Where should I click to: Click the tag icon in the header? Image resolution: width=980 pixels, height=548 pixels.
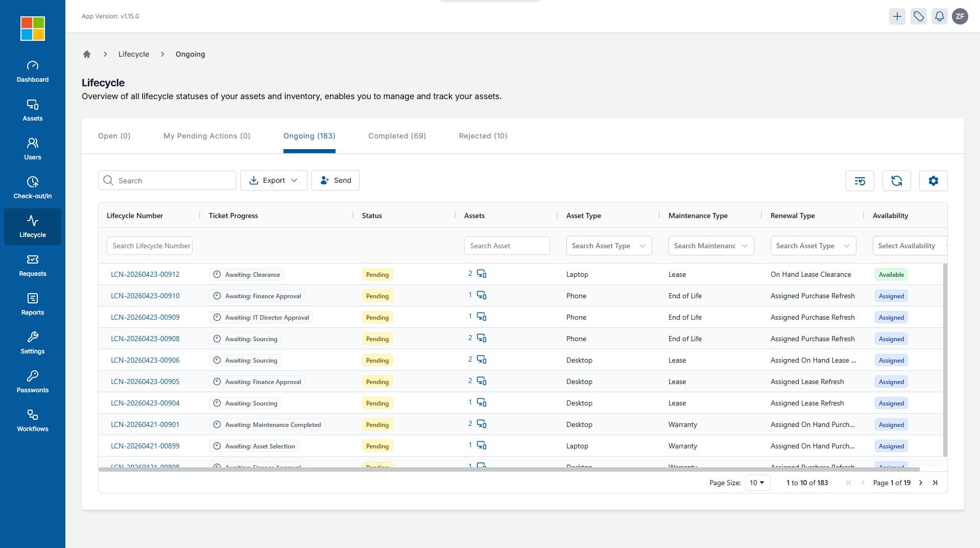click(x=919, y=16)
